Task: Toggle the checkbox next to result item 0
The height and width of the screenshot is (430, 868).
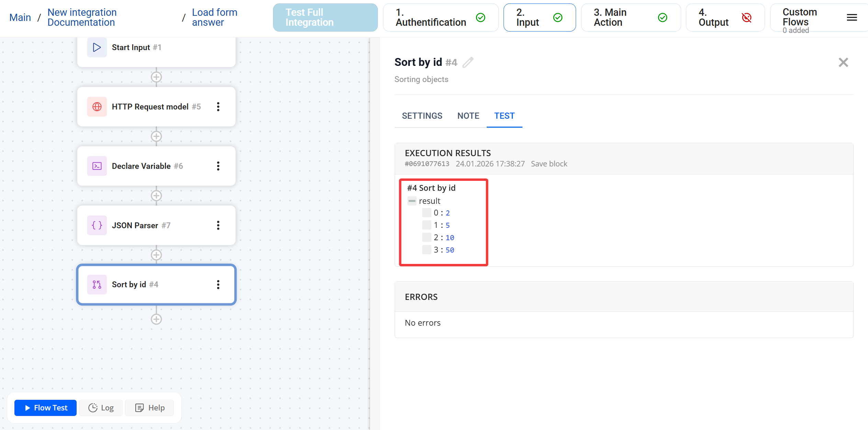Action: [x=426, y=213]
